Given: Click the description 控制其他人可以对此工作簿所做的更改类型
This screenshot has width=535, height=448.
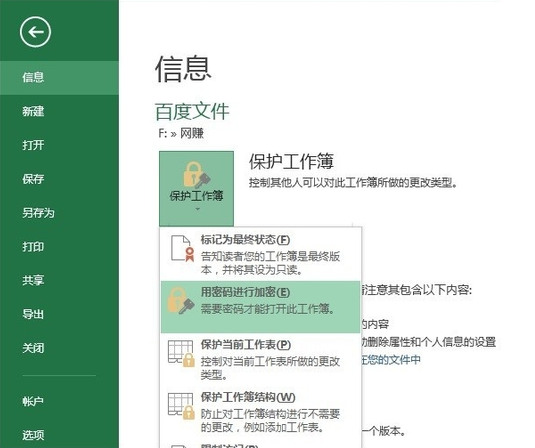Looking at the screenshot, I should click(353, 183).
